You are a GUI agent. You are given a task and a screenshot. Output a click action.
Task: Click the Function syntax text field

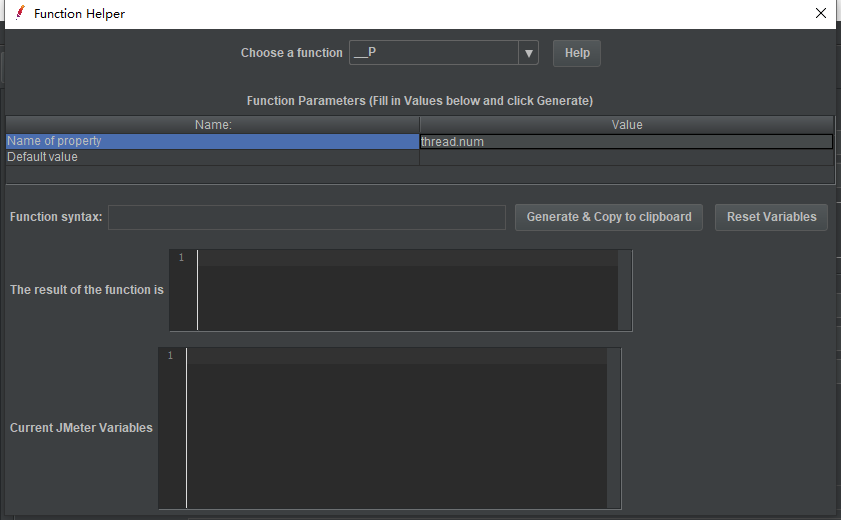307,217
